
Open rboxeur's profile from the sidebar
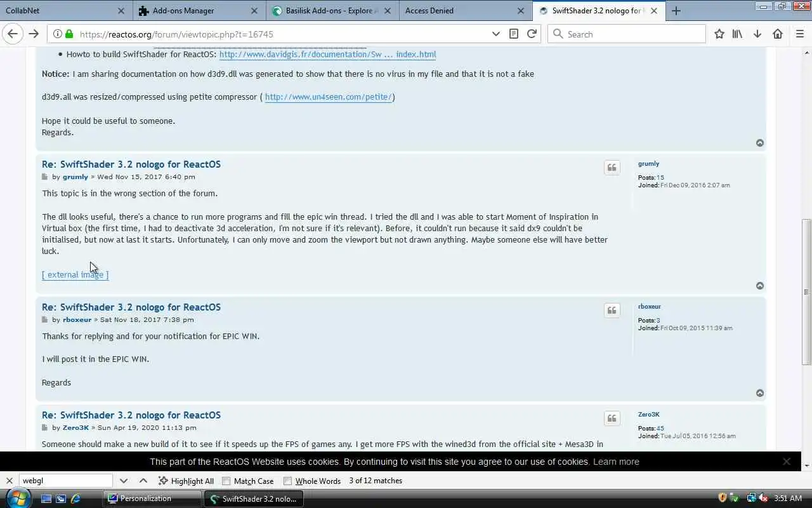coord(650,307)
